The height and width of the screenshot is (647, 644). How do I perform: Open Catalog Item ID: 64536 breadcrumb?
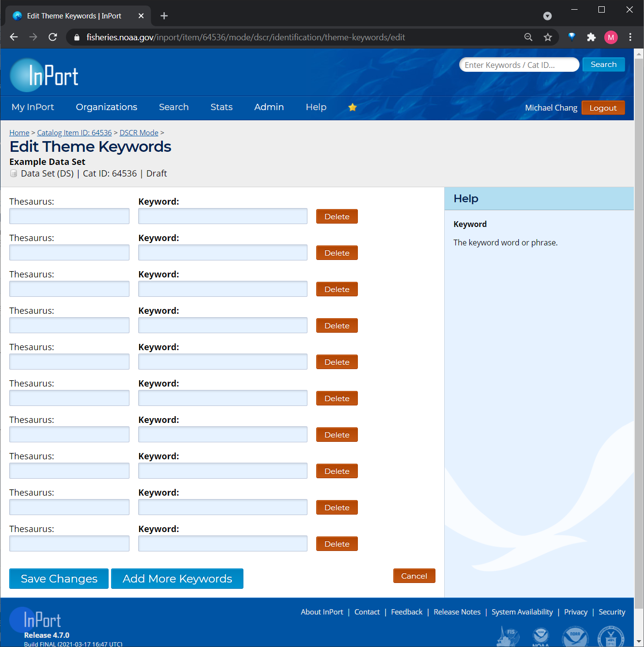(75, 132)
